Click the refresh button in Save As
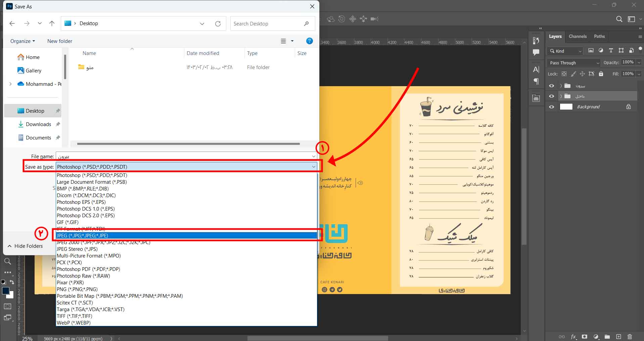Screen dimensions: 644x341 click(x=218, y=23)
